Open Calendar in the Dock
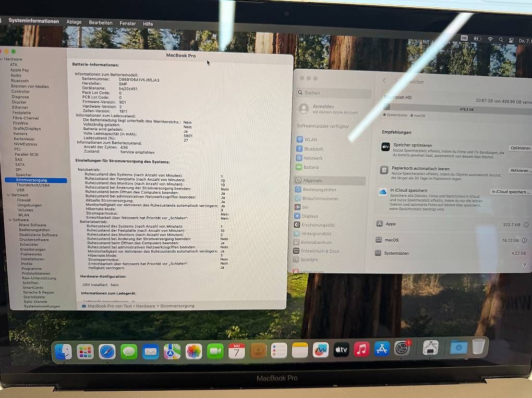The height and width of the screenshot is (398, 532). point(237,351)
